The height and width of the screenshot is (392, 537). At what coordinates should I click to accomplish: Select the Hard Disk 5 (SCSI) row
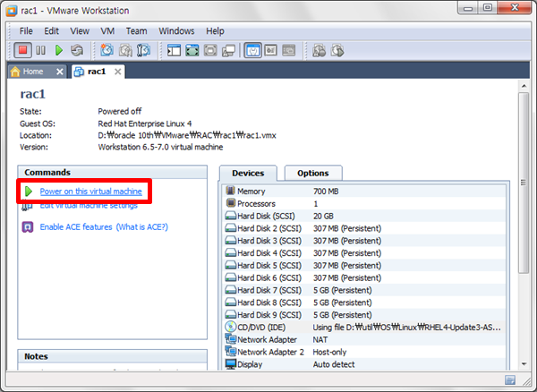364,265
